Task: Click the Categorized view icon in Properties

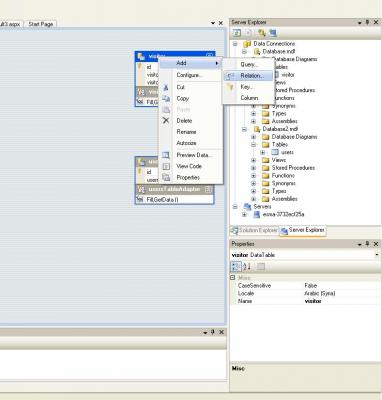Action: point(236,266)
